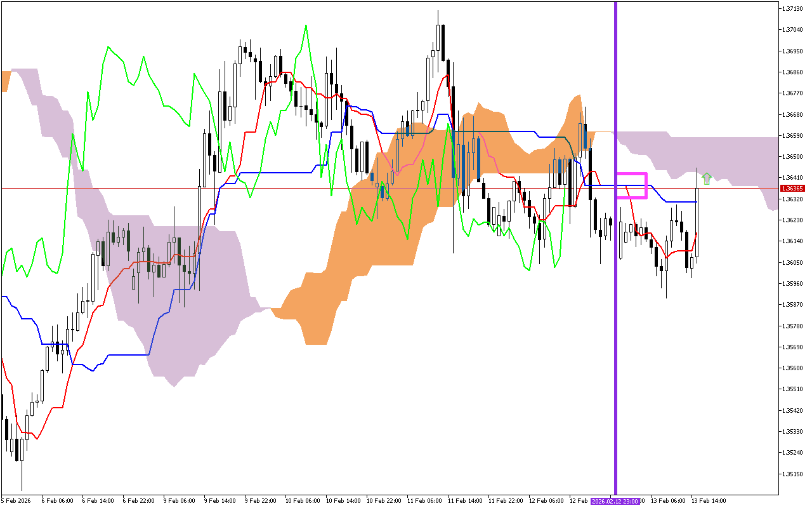
Task: Click the 5 Feb 2026 date label
Action: [x=16, y=500]
